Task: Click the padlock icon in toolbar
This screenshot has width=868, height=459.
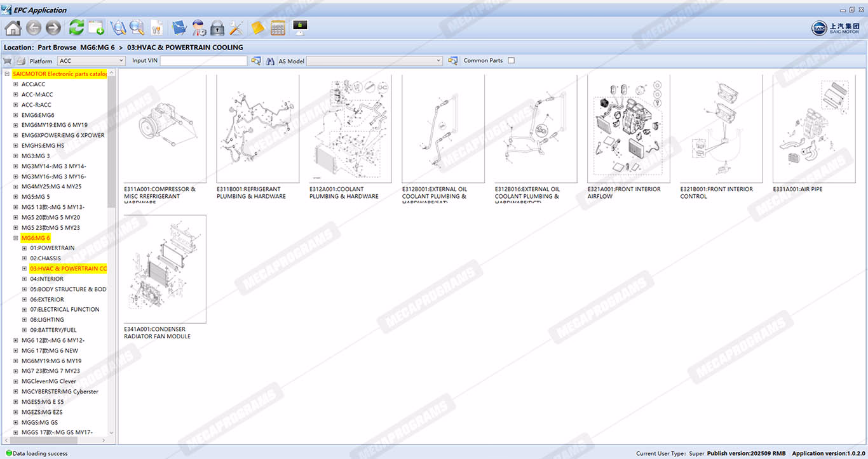Action: tap(217, 28)
